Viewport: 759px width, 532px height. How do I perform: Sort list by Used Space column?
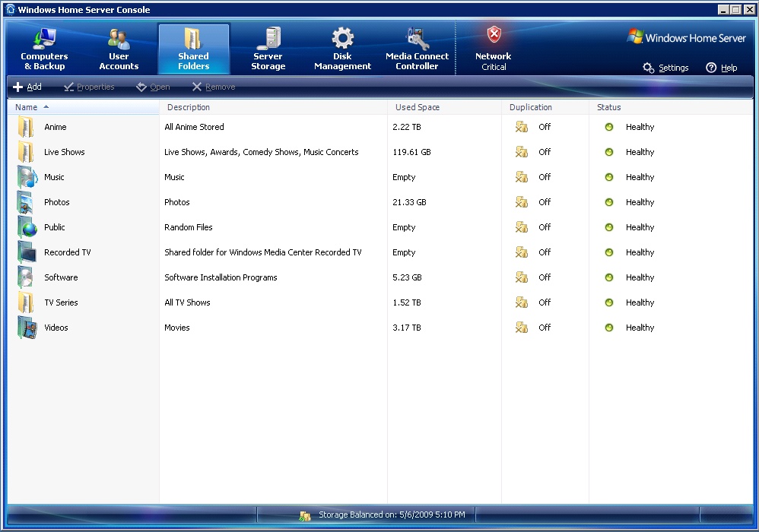pyautogui.click(x=418, y=107)
